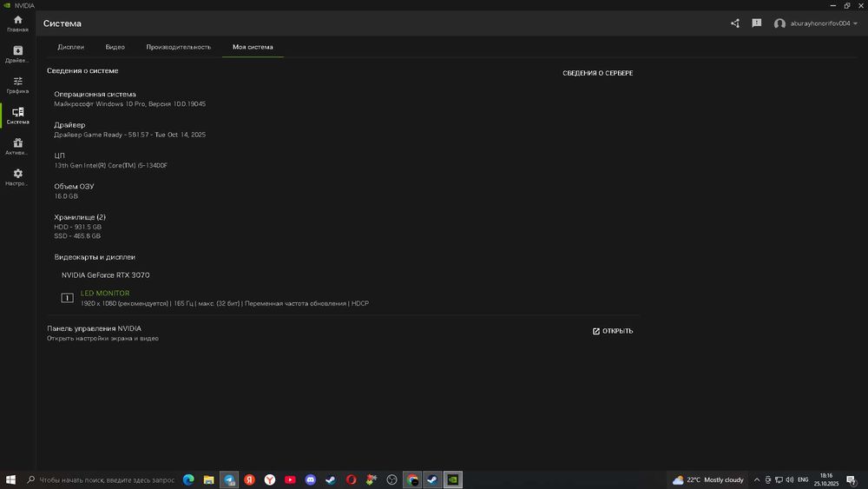Open the red Yandex Я taskbar icon
The width and height of the screenshot is (868, 489).
[x=250, y=479]
